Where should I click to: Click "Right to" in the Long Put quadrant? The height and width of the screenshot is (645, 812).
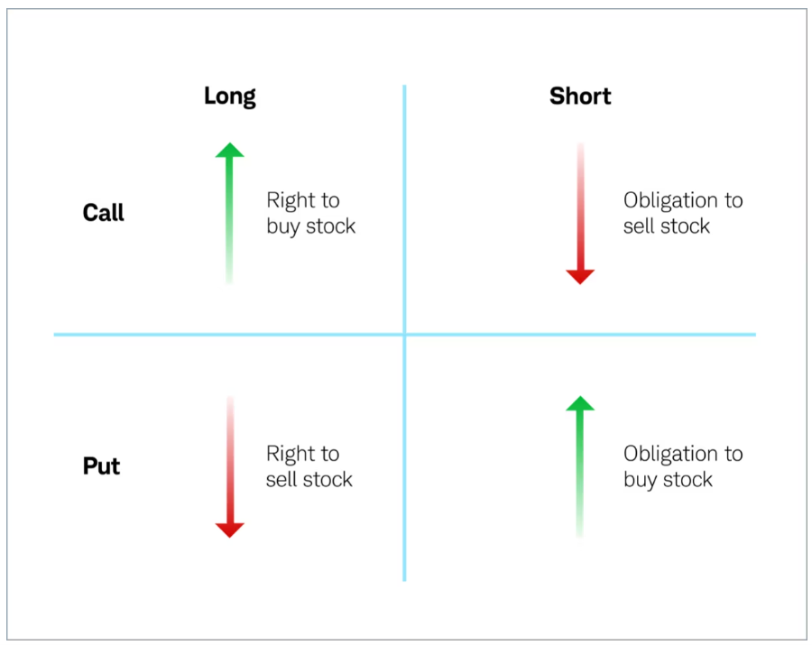click(x=302, y=454)
